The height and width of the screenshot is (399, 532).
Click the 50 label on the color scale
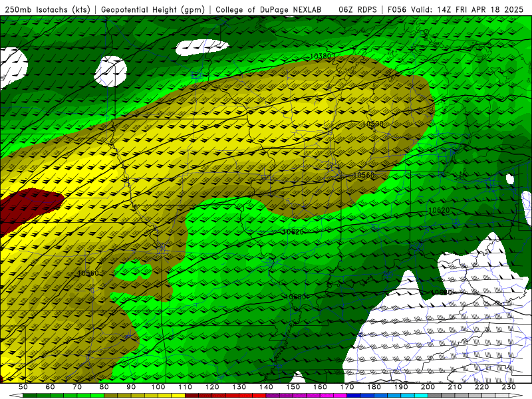tap(23, 387)
